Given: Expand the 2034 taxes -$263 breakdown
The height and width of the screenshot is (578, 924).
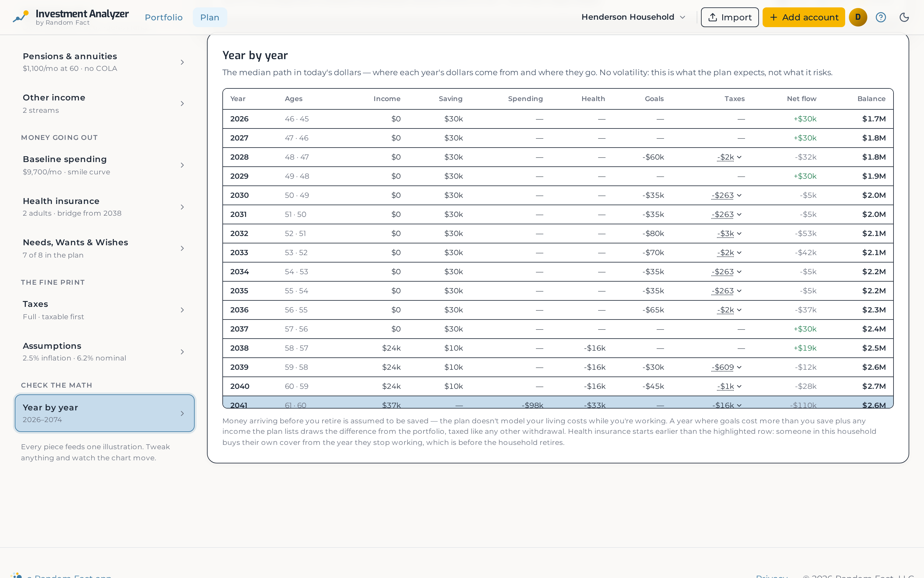Looking at the screenshot, I should click(727, 272).
